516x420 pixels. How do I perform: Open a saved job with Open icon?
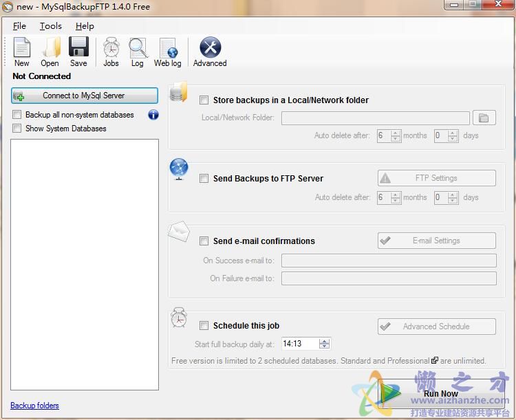pyautogui.click(x=50, y=52)
